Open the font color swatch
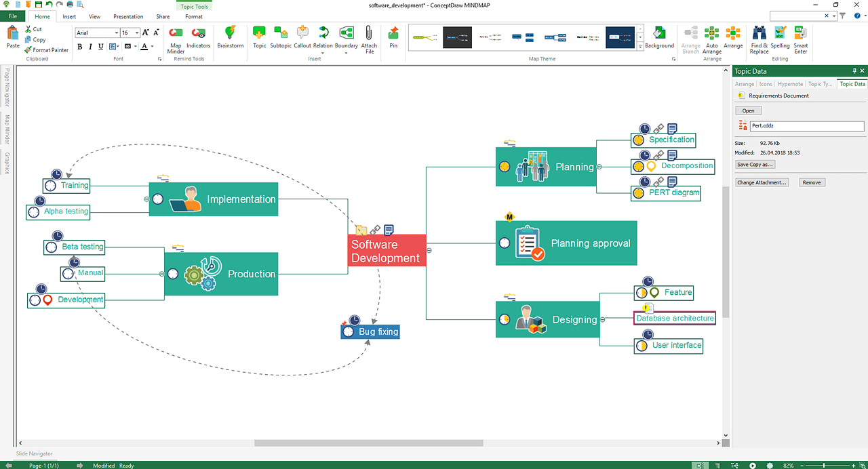 [x=144, y=46]
